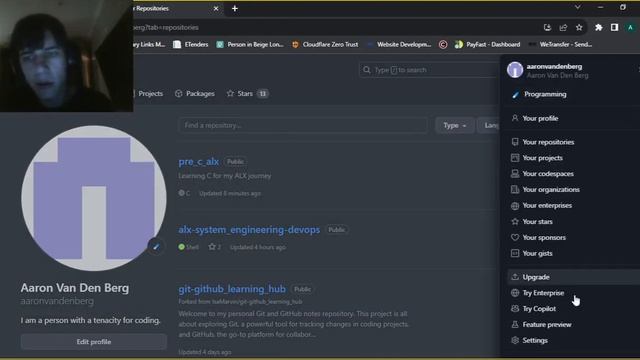
Task: Focus the Type / to search box
Action: coord(429,70)
